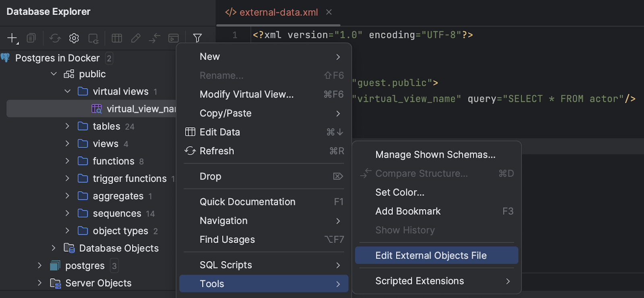
Task: Open Data Source Properties gear icon
Action: [x=74, y=38]
